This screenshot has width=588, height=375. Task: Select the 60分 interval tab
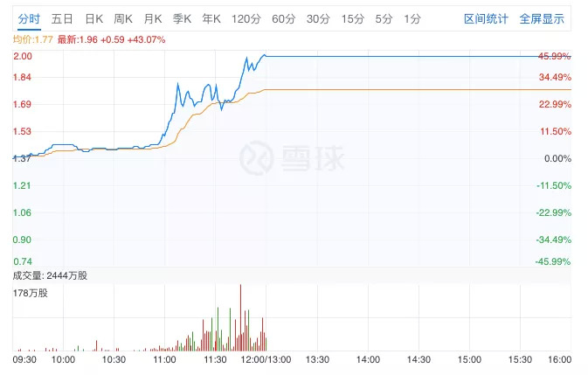click(x=283, y=18)
